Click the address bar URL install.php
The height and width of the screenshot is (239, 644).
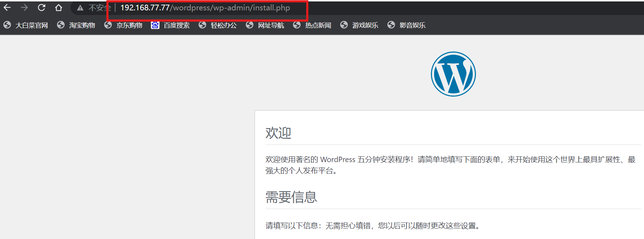click(x=205, y=8)
